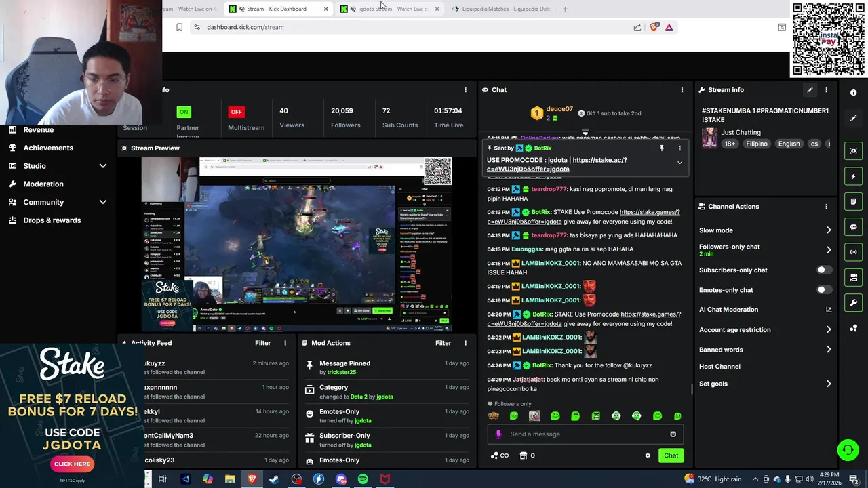Click info icon in right sidebar
Viewport: 868px width, 488px height.
pos(854,93)
